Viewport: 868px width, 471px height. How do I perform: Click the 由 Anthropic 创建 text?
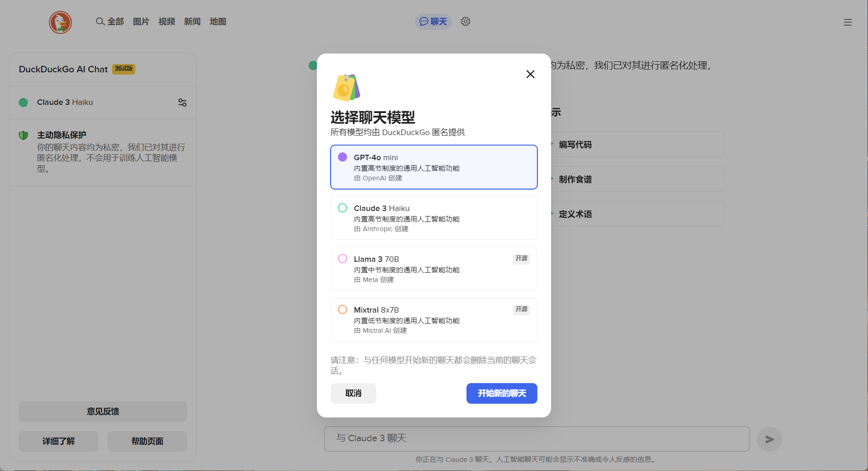[x=381, y=229]
